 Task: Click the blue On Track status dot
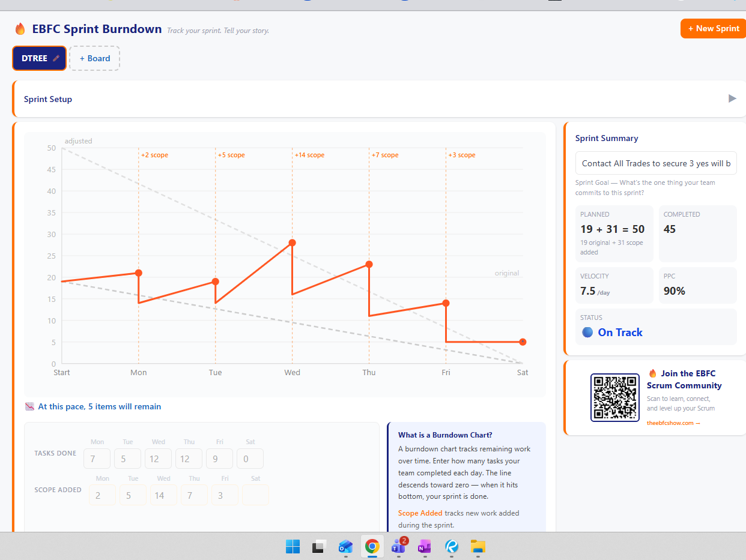tap(587, 332)
